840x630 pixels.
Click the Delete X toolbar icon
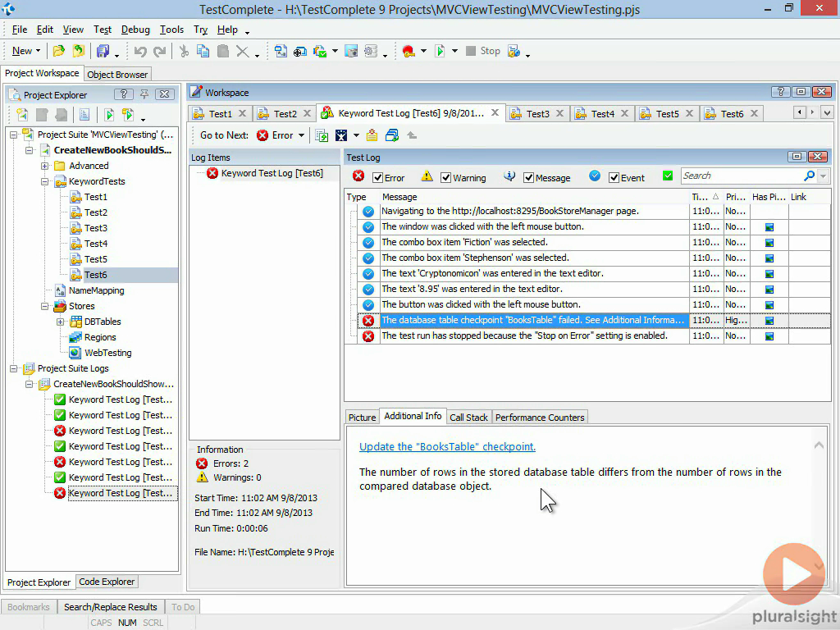point(242,52)
